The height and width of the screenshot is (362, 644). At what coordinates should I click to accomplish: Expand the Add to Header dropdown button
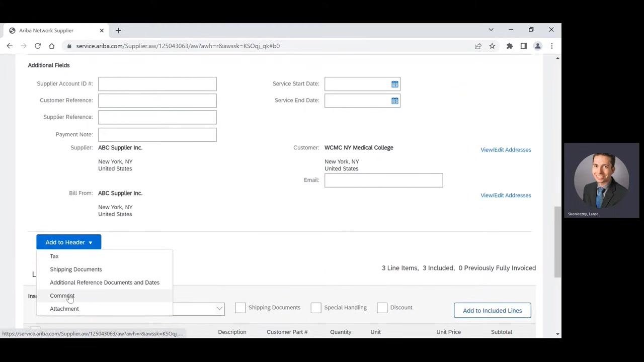[69, 242]
